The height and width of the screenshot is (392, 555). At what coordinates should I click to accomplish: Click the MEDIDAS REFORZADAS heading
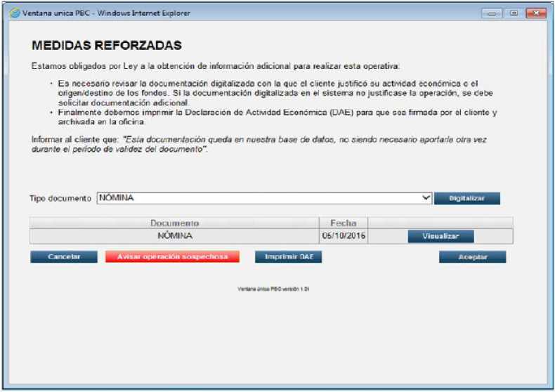pyautogui.click(x=107, y=46)
